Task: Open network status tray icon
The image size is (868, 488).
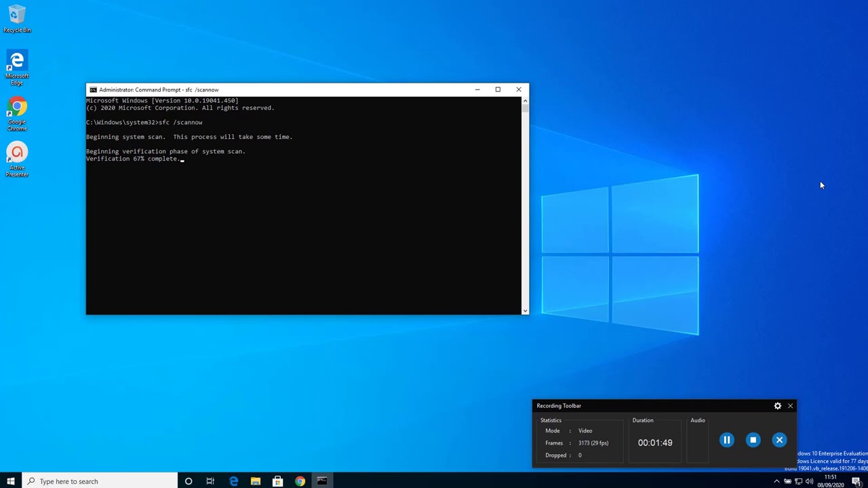Action: click(x=798, y=481)
